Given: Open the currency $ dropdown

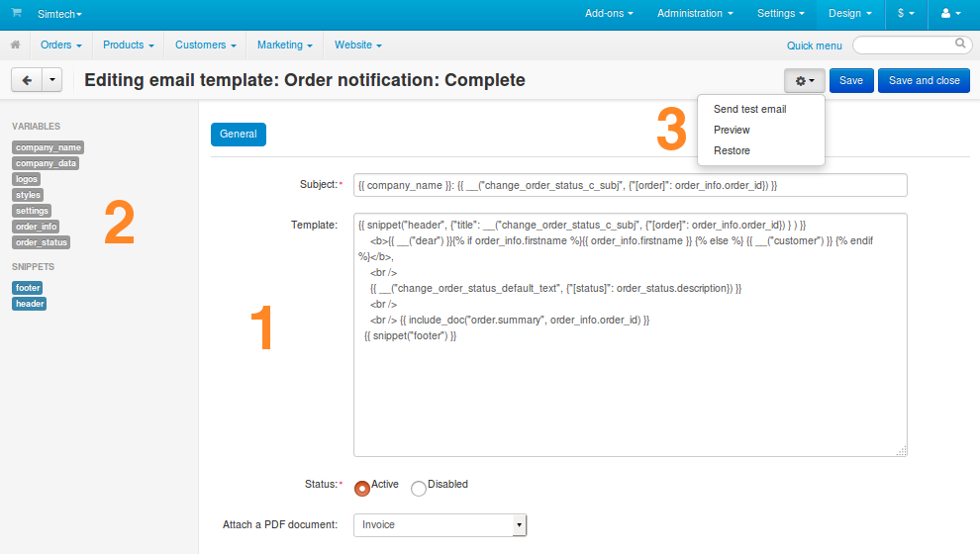Looking at the screenshot, I should point(906,13).
